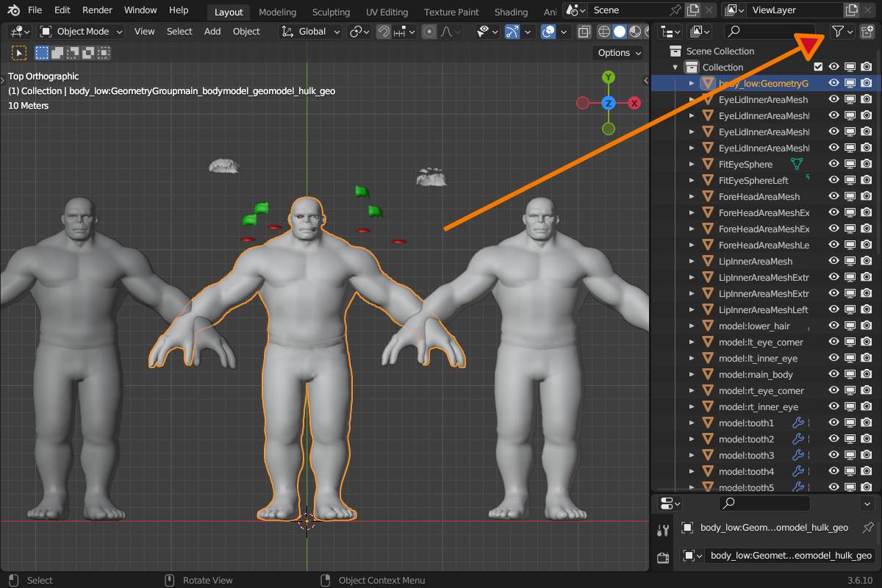Click the red X axis gizmo
This screenshot has width=882, height=588.
pos(634,104)
